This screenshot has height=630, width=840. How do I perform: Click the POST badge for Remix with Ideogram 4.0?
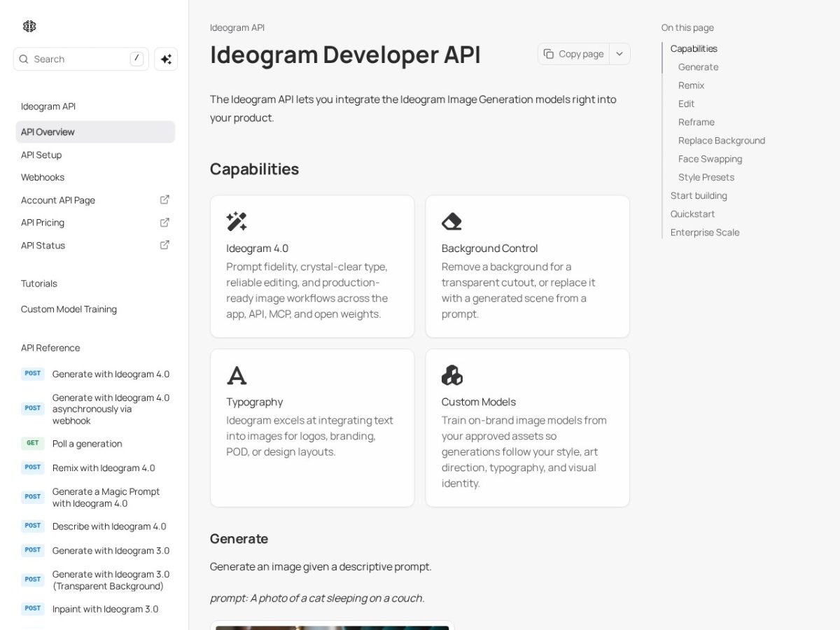pyautogui.click(x=33, y=468)
